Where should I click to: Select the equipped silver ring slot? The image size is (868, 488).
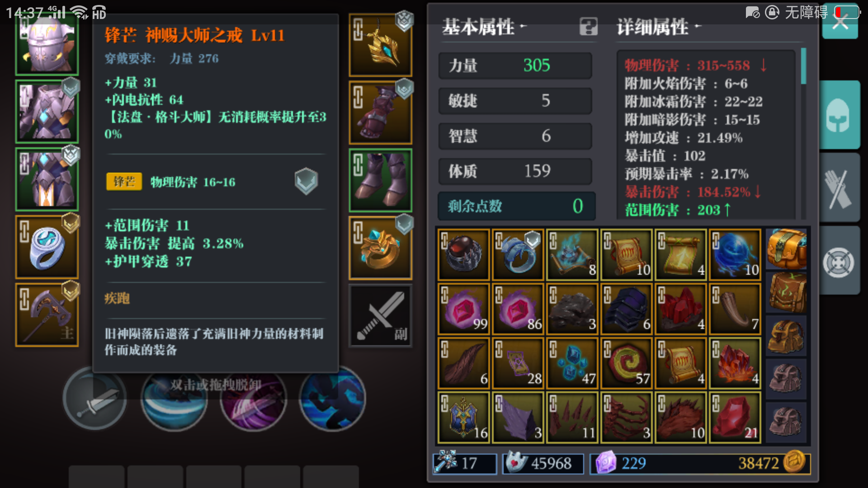pos(47,247)
